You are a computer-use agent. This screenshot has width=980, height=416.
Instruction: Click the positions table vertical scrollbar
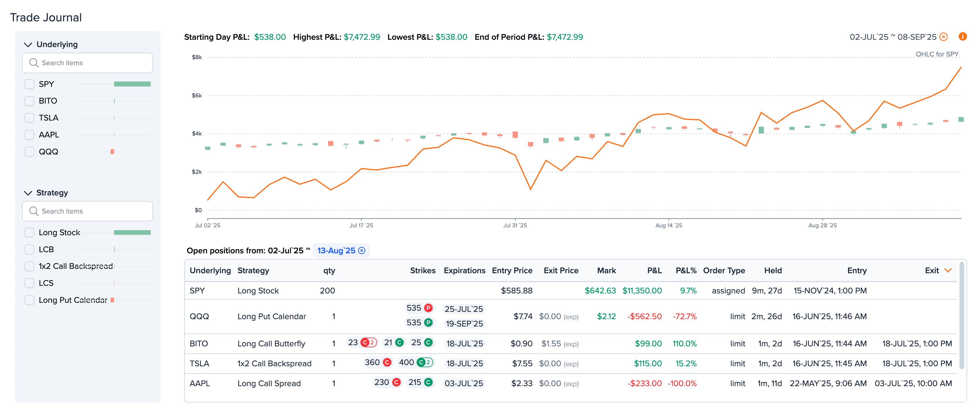pos(962,315)
